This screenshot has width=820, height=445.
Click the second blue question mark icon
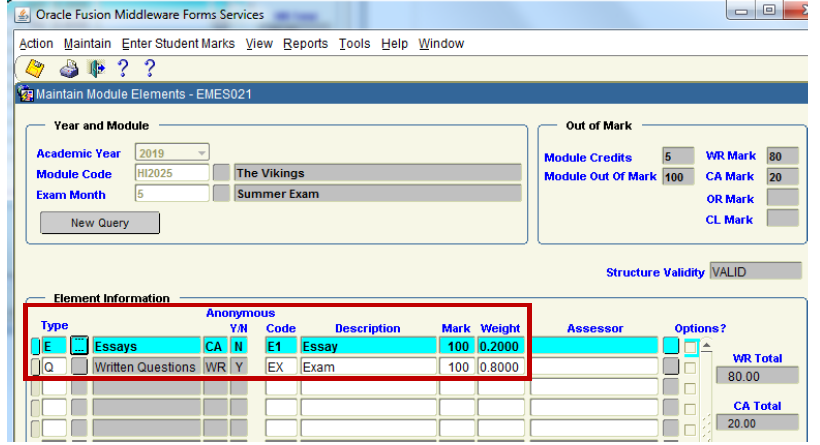tap(149, 69)
